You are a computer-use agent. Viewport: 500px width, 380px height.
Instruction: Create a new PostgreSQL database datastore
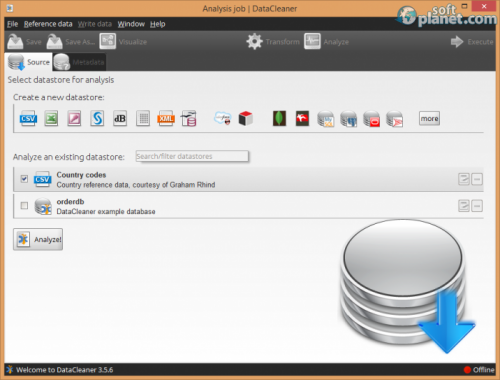[x=349, y=119]
